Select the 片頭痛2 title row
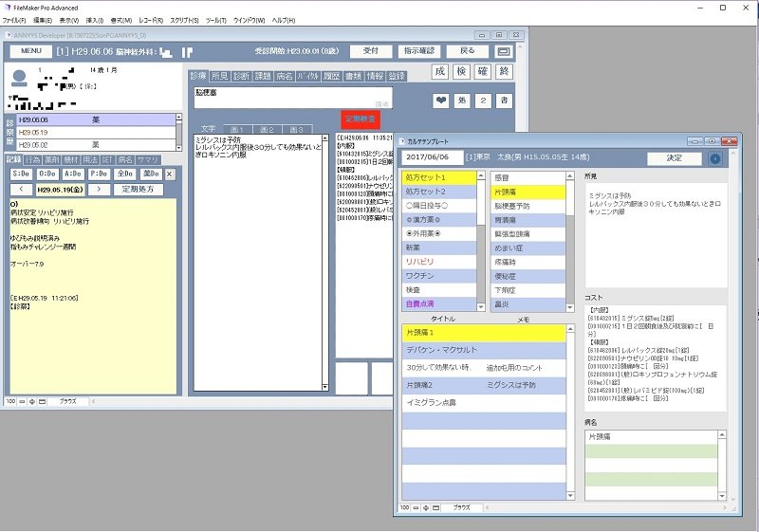Screen dimensions: 759x532 point(484,385)
